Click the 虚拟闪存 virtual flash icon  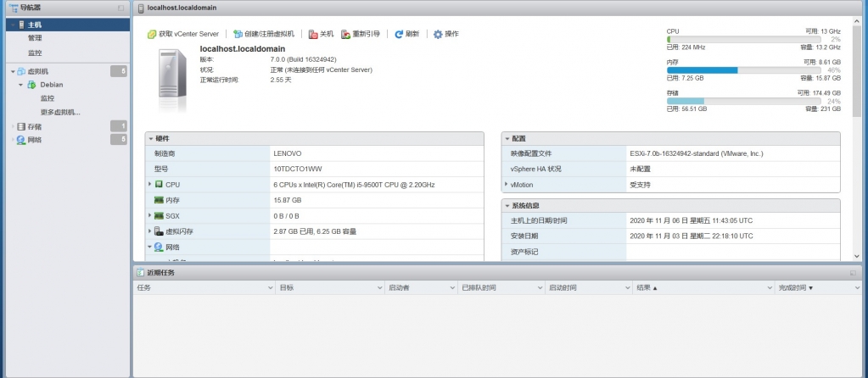tap(159, 231)
